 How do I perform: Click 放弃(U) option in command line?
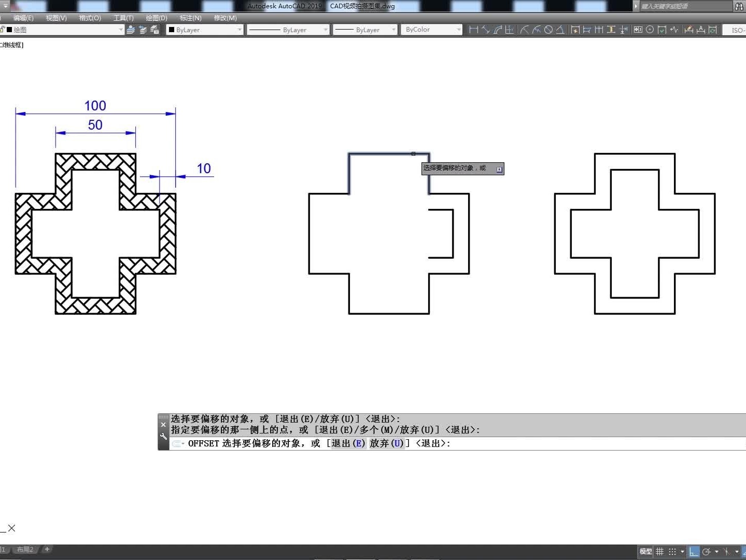click(x=386, y=443)
